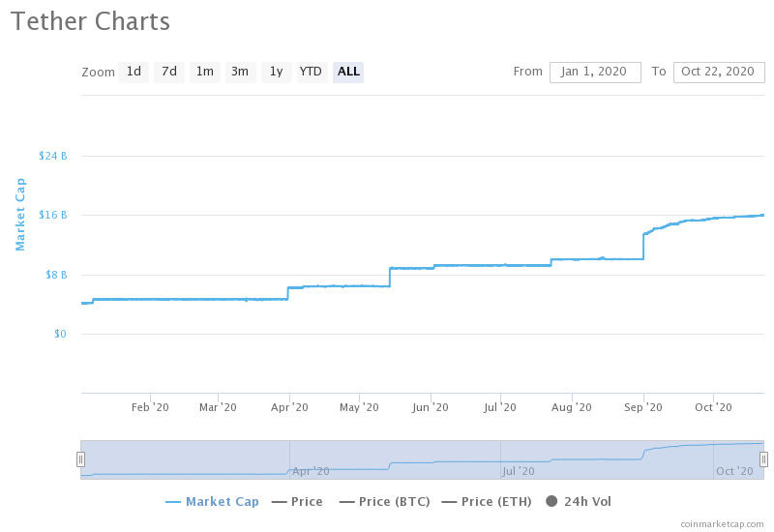Click the Market Cap line icon
The width and height of the screenshot is (774, 532).
173,501
